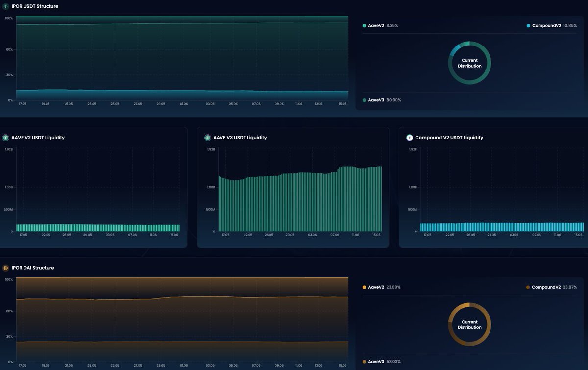Screen dimensions: 588x370
Task: Click the 1.00B axis label on AAVE V3 chart
Action: pyautogui.click(x=211, y=187)
